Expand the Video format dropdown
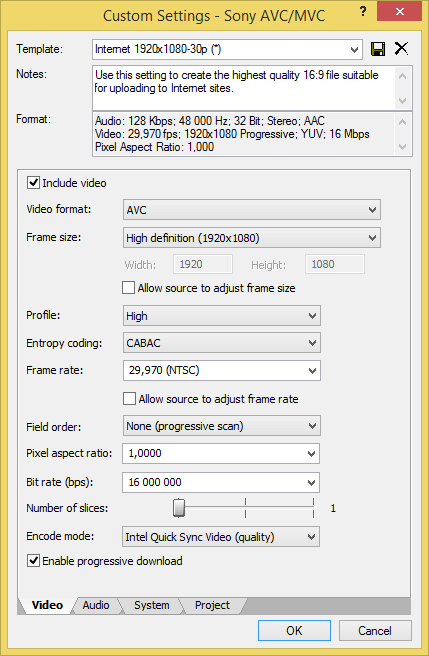This screenshot has height=656, width=429. pyautogui.click(x=252, y=210)
